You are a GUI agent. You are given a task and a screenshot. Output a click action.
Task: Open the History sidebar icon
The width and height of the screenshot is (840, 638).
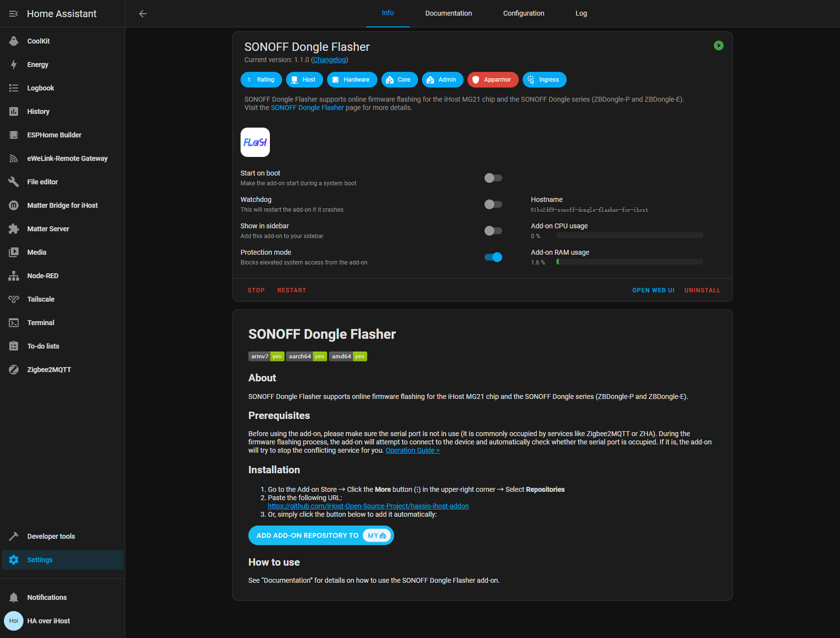click(x=14, y=111)
